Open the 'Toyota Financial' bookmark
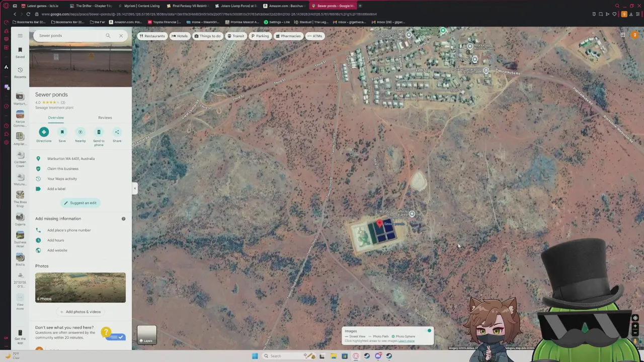The height and width of the screenshot is (362, 644). 164,22
